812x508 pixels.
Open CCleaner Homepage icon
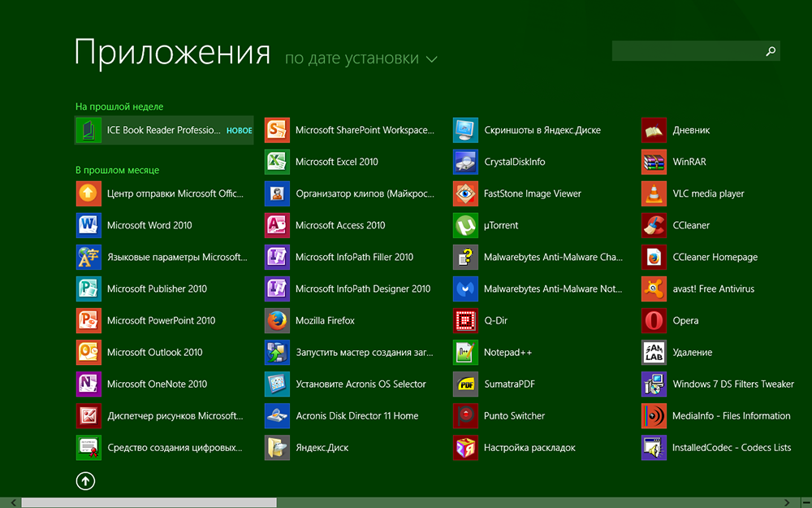pyautogui.click(x=654, y=257)
